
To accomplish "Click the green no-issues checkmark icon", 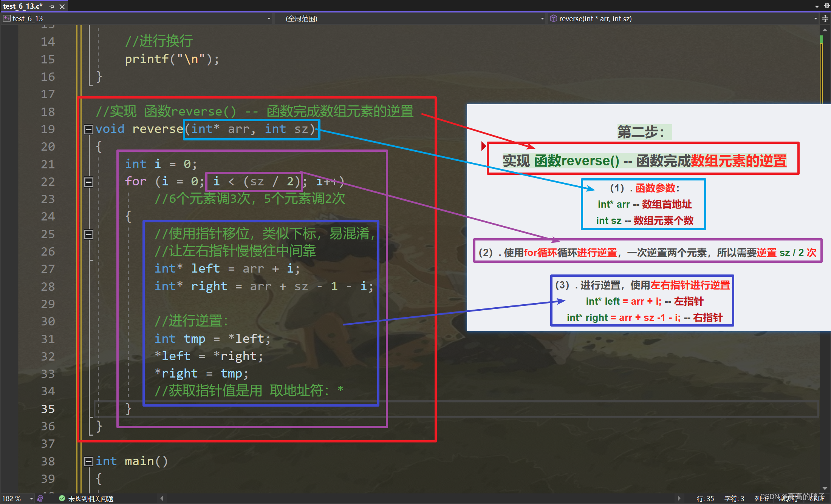I will [x=62, y=498].
